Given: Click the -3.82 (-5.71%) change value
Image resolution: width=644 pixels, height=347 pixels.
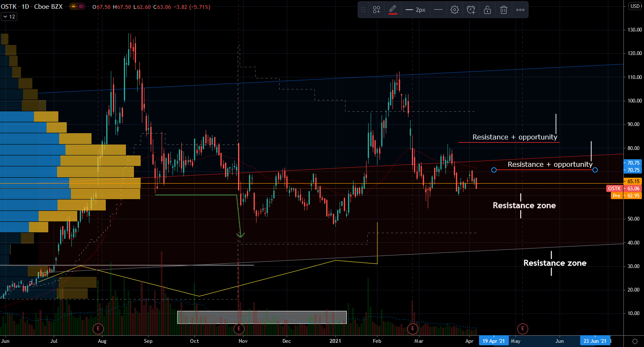Looking at the screenshot, I should (192, 7).
